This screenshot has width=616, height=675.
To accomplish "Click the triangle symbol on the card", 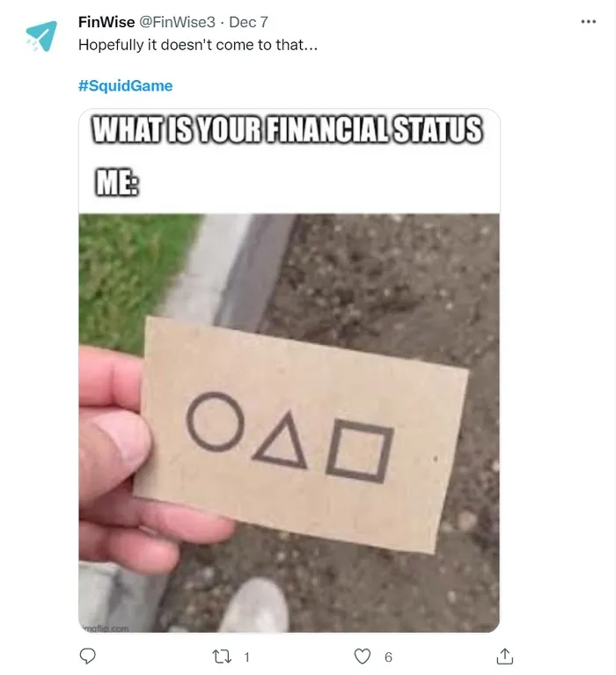I will pyautogui.click(x=282, y=442).
